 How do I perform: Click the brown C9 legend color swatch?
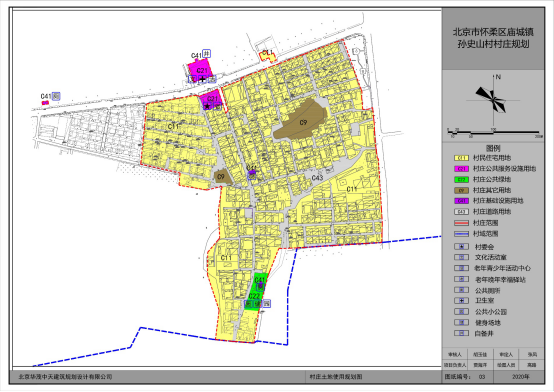click(x=461, y=191)
